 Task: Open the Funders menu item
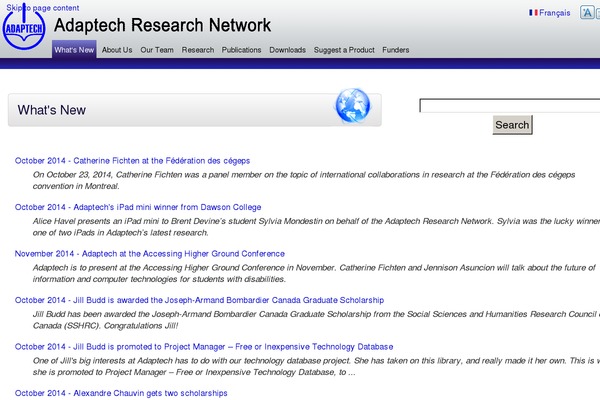click(396, 50)
